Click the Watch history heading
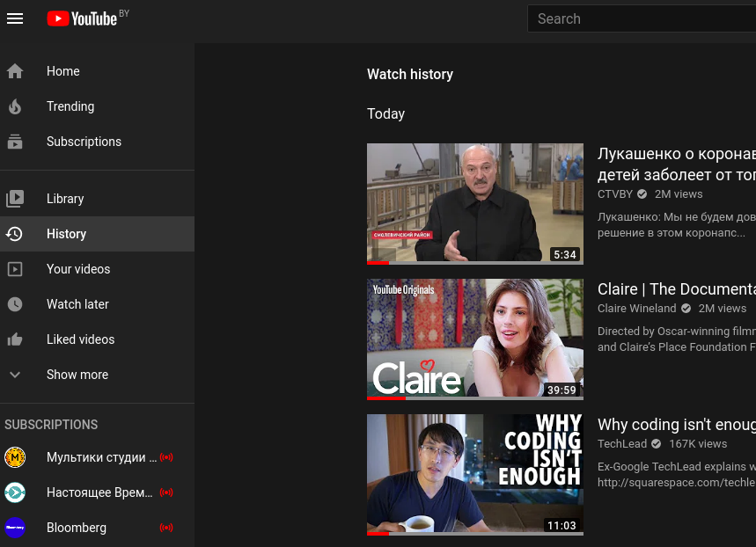This screenshot has height=547, width=756. point(410,74)
